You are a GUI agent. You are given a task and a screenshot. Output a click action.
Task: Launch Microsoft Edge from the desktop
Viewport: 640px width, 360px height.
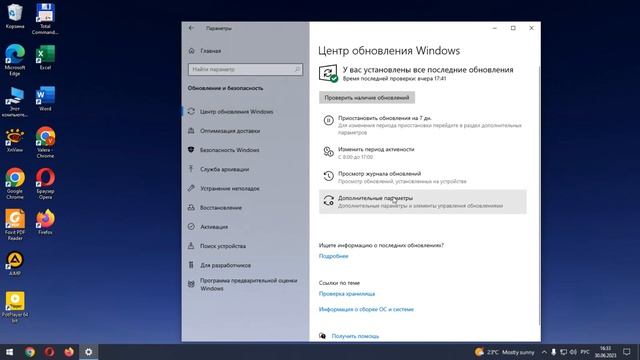15,60
